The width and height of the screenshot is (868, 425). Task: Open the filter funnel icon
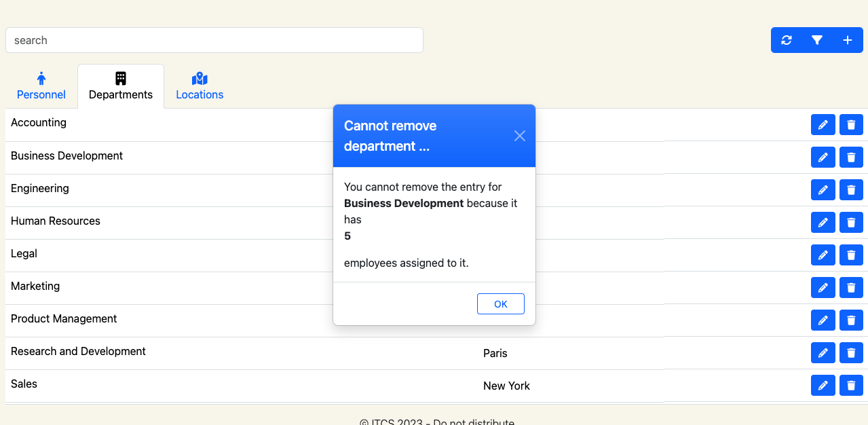point(817,40)
